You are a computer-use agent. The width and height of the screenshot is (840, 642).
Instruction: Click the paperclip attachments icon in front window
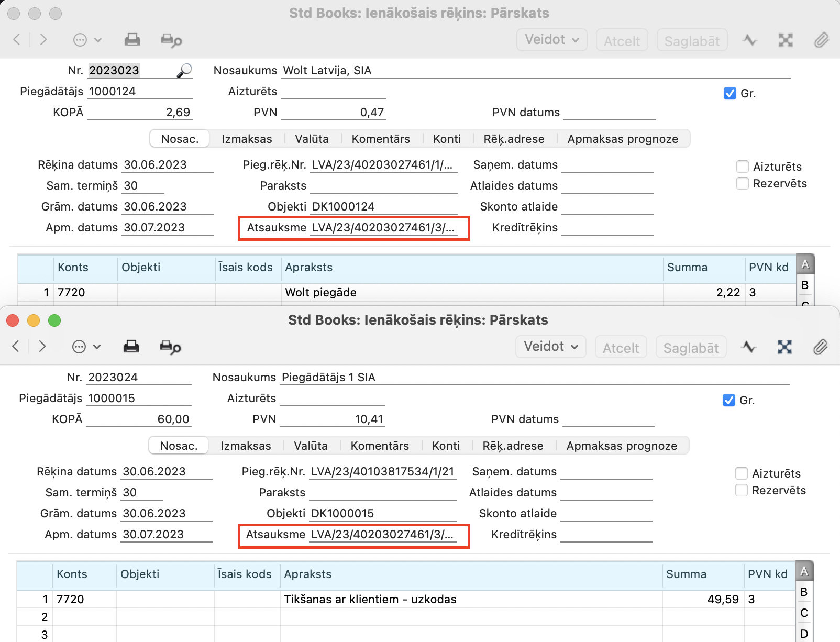click(820, 347)
